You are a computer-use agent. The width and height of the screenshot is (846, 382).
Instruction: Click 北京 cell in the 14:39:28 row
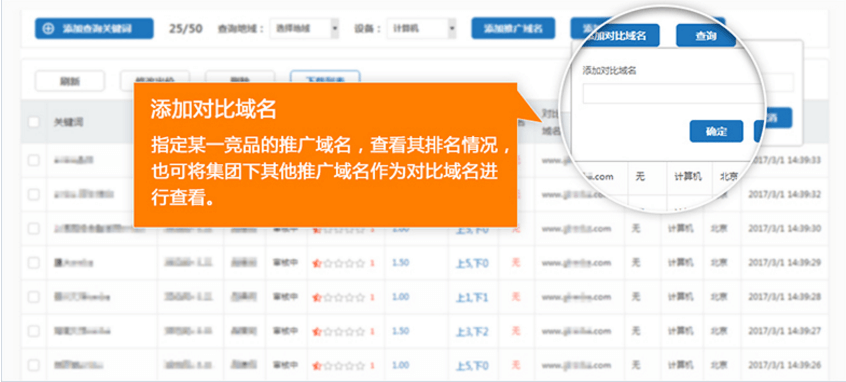pyautogui.click(x=718, y=297)
